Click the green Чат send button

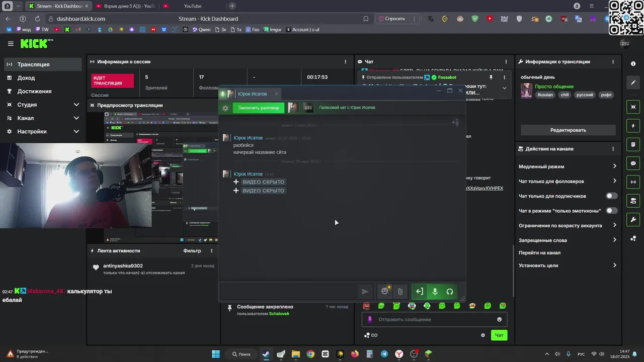tap(499, 335)
